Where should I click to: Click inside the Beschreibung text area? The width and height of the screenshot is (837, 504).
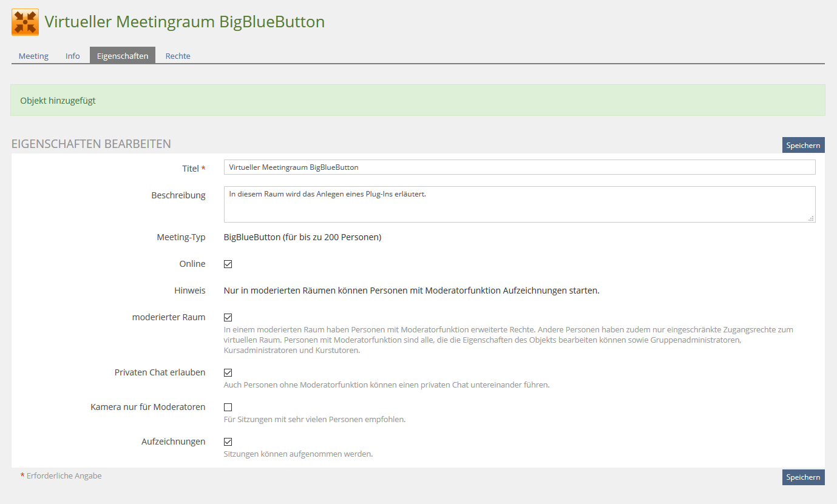[x=519, y=204]
